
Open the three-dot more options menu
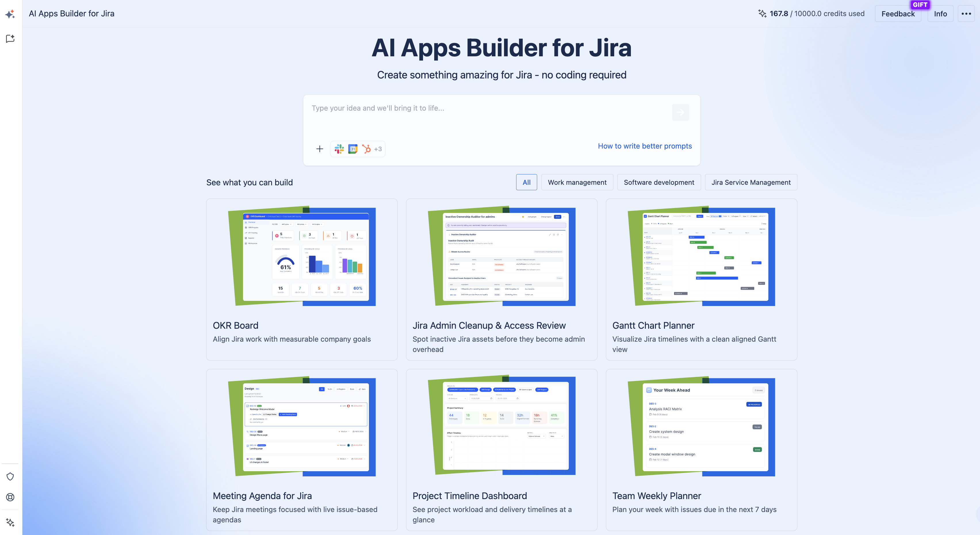click(966, 14)
